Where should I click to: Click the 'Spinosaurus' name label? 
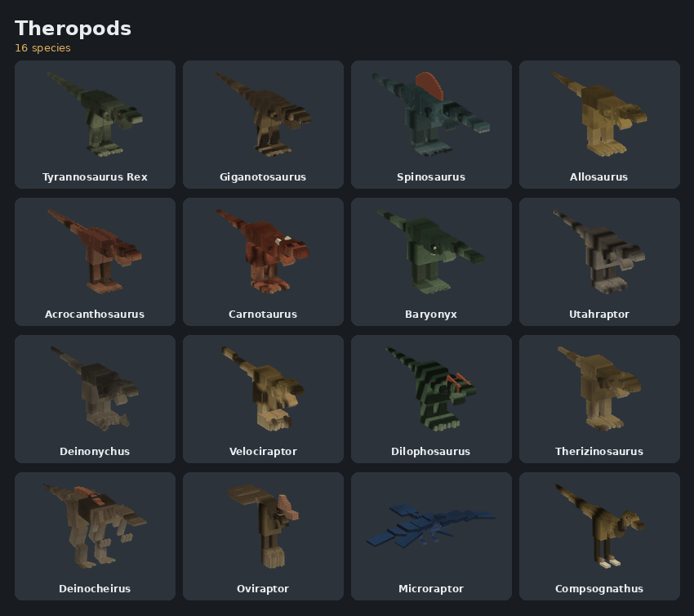(431, 177)
